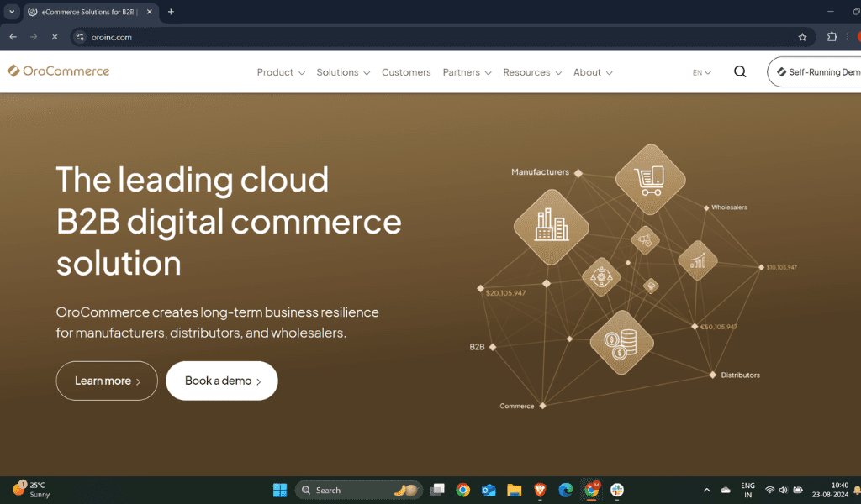861x504 pixels.
Task: Open the site search magnifier icon
Action: [740, 72]
